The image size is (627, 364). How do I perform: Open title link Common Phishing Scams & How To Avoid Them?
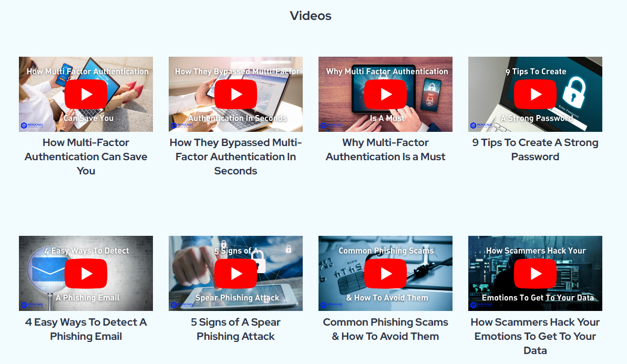pyautogui.click(x=385, y=329)
